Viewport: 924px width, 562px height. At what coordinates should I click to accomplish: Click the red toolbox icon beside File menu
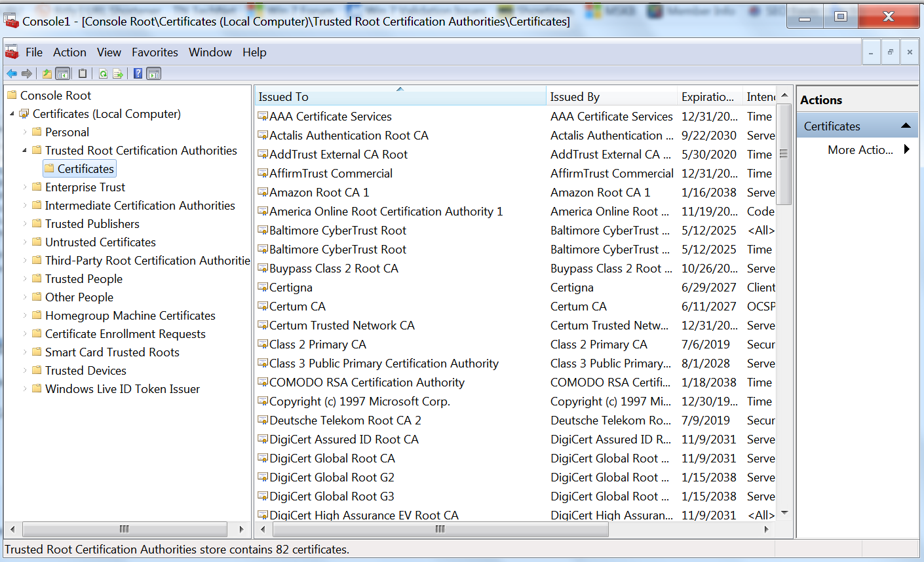pos(12,52)
